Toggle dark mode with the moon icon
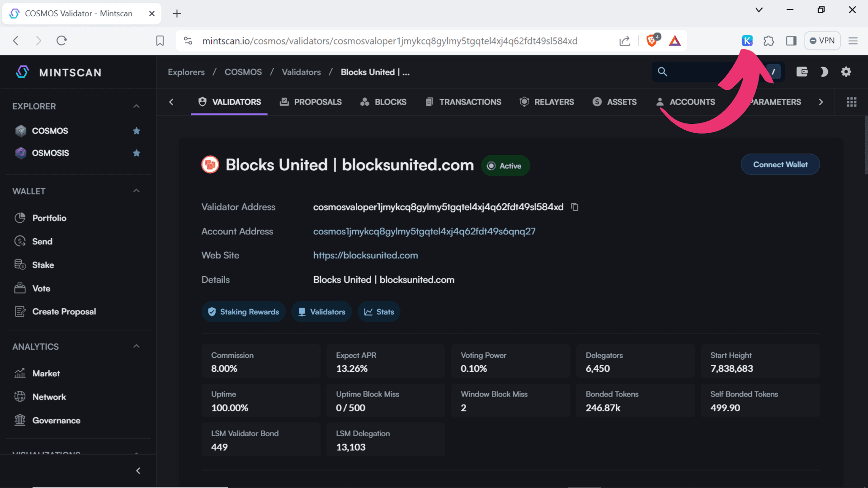Viewport: 868px width, 488px height. [x=824, y=71]
